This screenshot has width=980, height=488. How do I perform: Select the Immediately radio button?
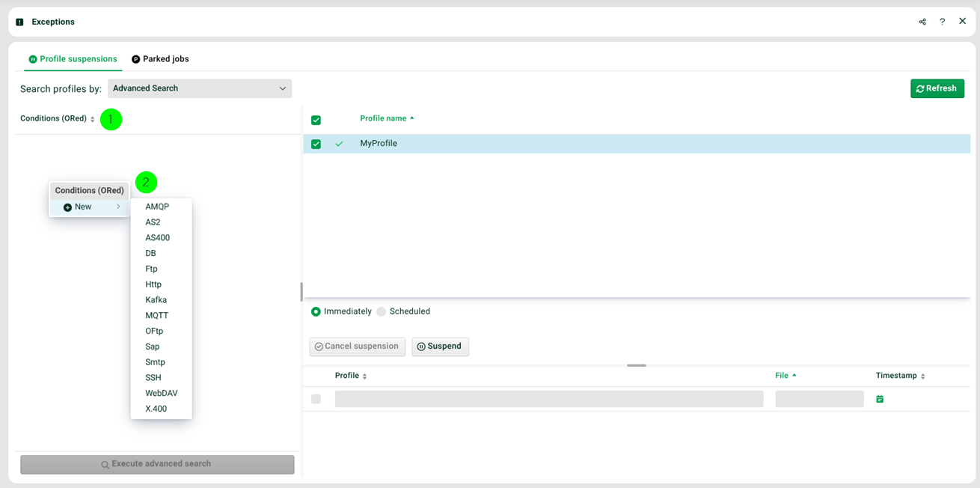(x=316, y=311)
